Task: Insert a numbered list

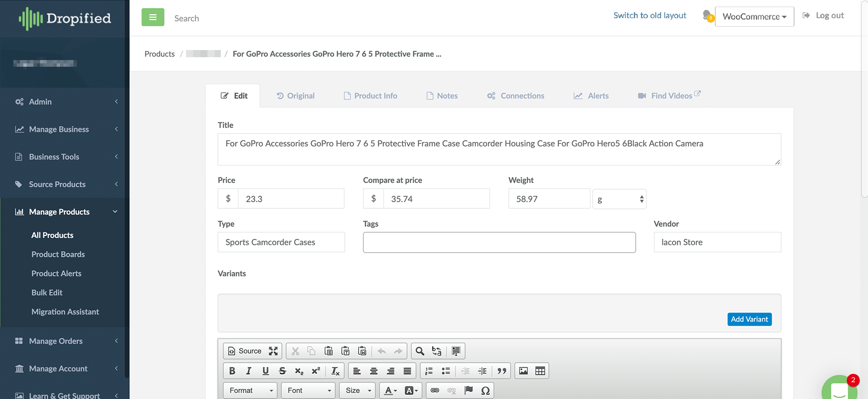Action: pyautogui.click(x=429, y=371)
